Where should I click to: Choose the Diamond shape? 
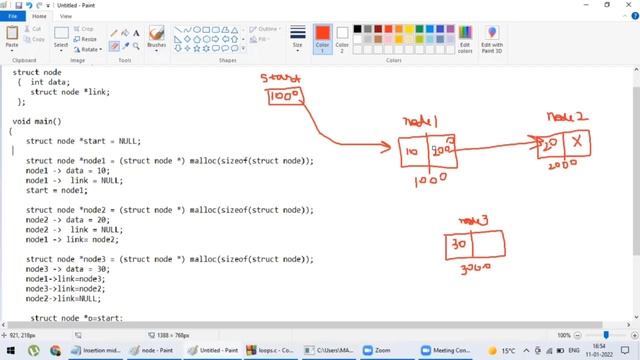[187, 39]
